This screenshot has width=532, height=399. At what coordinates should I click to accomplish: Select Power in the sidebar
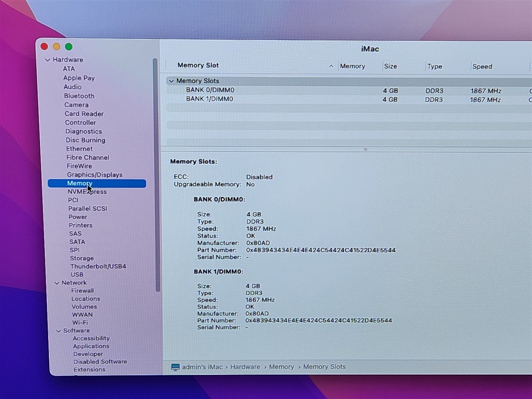tap(78, 217)
